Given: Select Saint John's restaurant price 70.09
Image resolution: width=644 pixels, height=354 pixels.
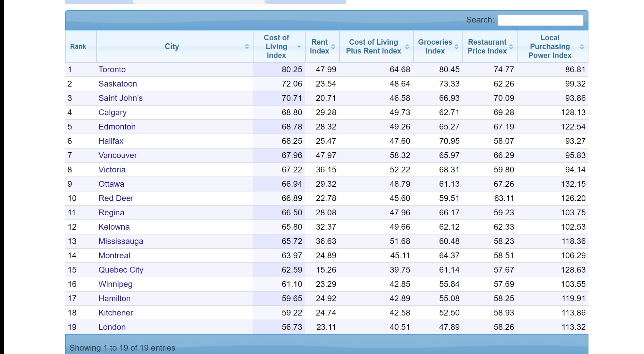Looking at the screenshot, I should (x=504, y=98).
